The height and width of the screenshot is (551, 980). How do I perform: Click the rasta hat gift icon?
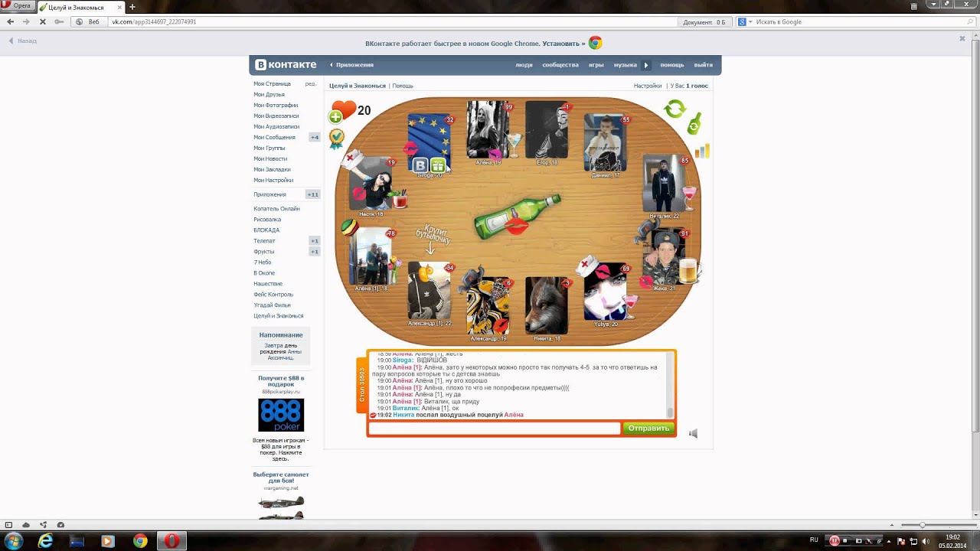349,227
